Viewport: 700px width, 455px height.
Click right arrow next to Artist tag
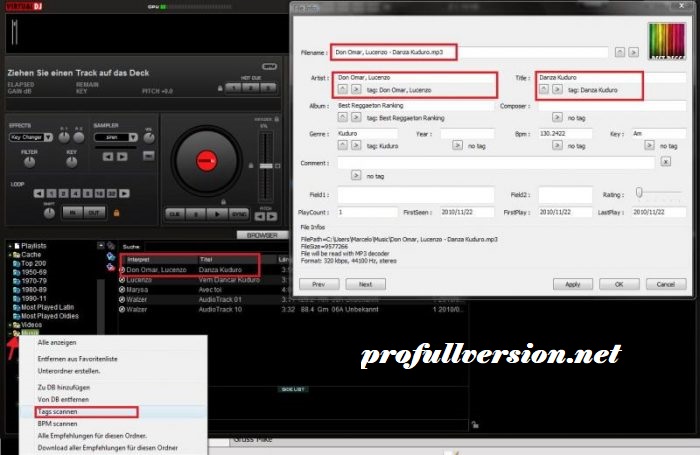356,89
